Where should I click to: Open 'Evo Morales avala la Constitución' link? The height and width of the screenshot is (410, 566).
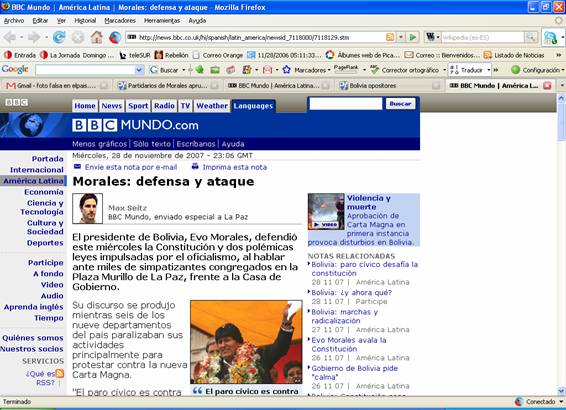click(348, 344)
